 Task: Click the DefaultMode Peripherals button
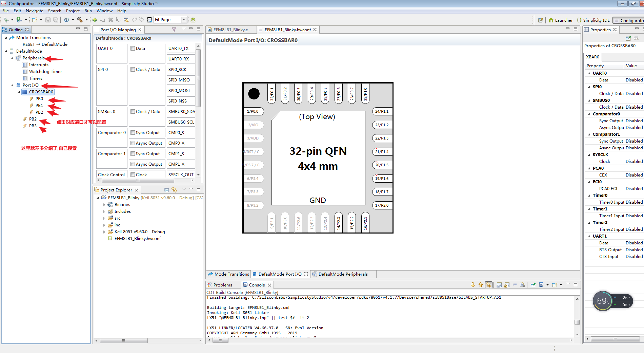(x=342, y=274)
